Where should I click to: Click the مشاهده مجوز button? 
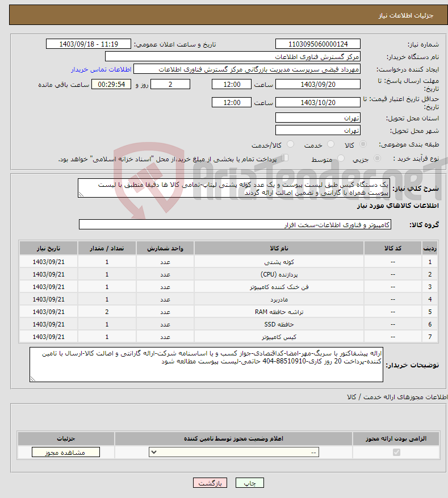coord(66,452)
